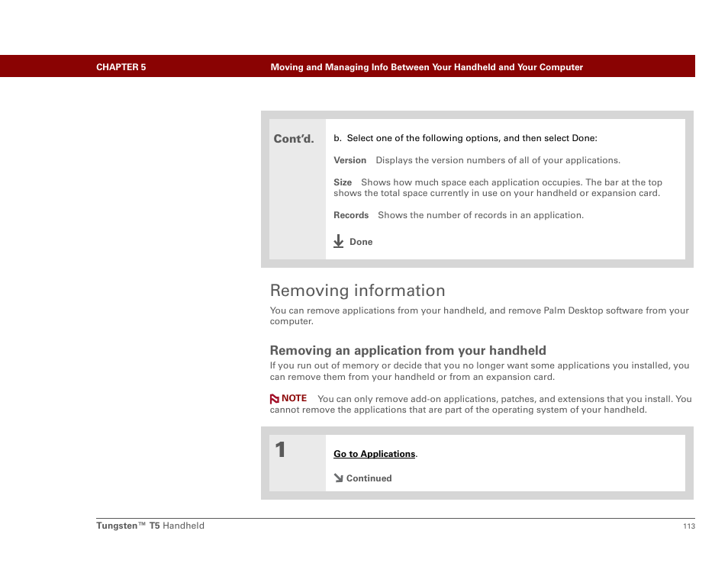Click the Done label text
This screenshot has width=728, height=563.
pos(361,242)
